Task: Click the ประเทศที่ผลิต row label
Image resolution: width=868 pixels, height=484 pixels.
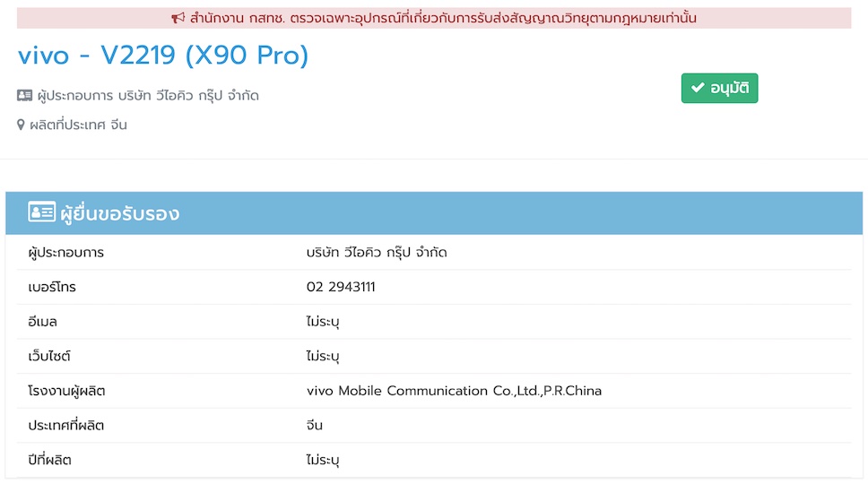Action: (x=66, y=426)
